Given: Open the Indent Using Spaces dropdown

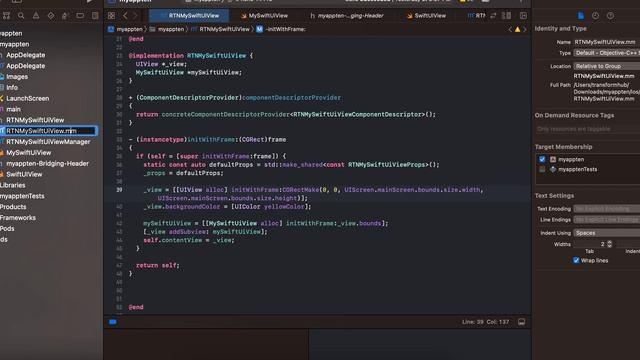Looking at the screenshot, I should pyautogui.click(x=607, y=233).
